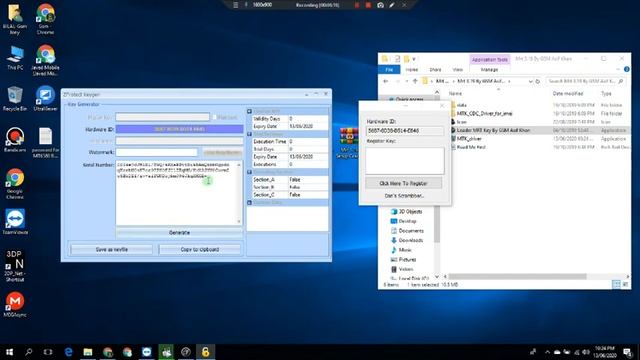The image size is (640, 360).
Task: Click the Hardware ID box in register dialog
Action: [404, 131]
